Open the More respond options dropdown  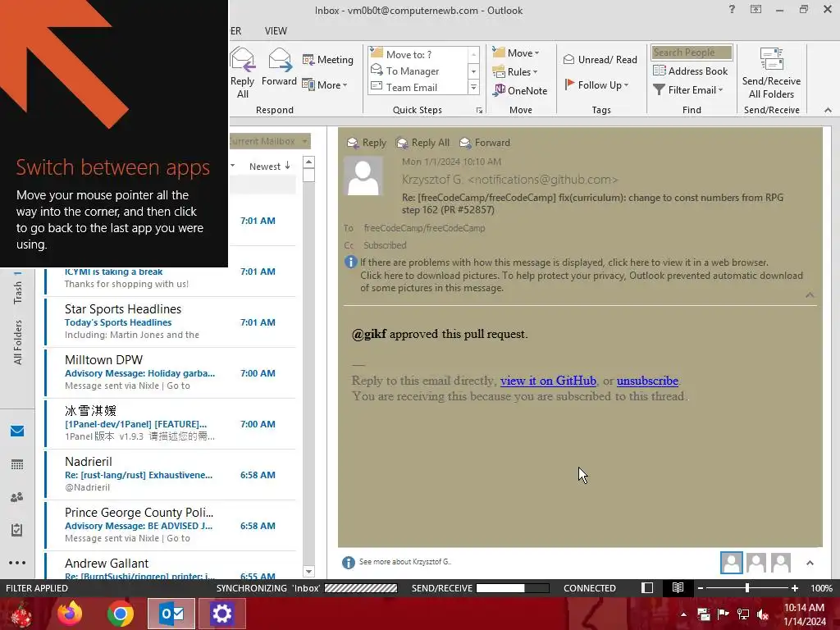[x=325, y=84]
